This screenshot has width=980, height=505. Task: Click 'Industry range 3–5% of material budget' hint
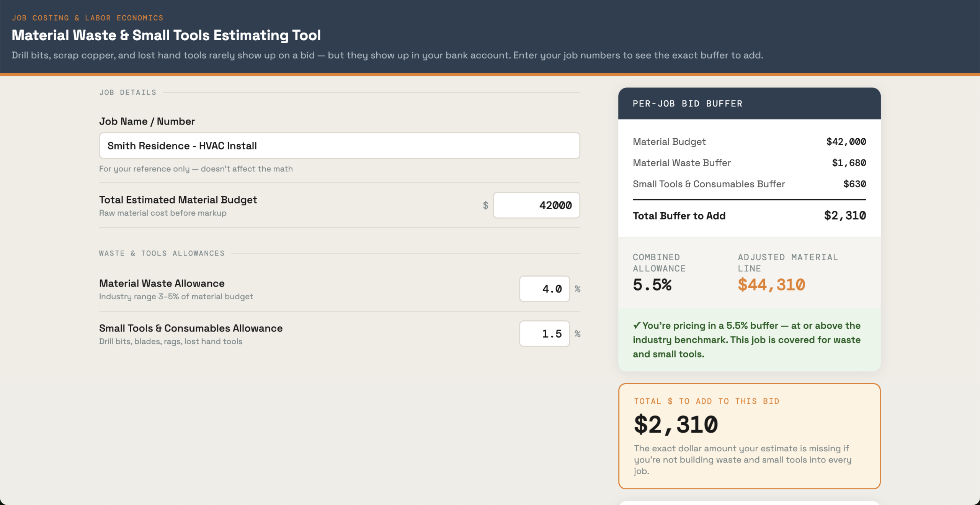176,297
